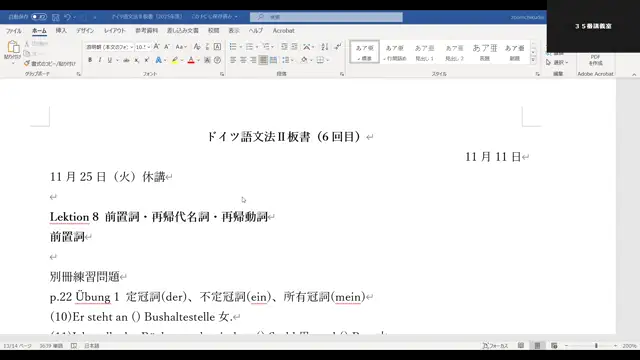
Task: Click the フォーカス (Focus) mode button
Action: 495,346
